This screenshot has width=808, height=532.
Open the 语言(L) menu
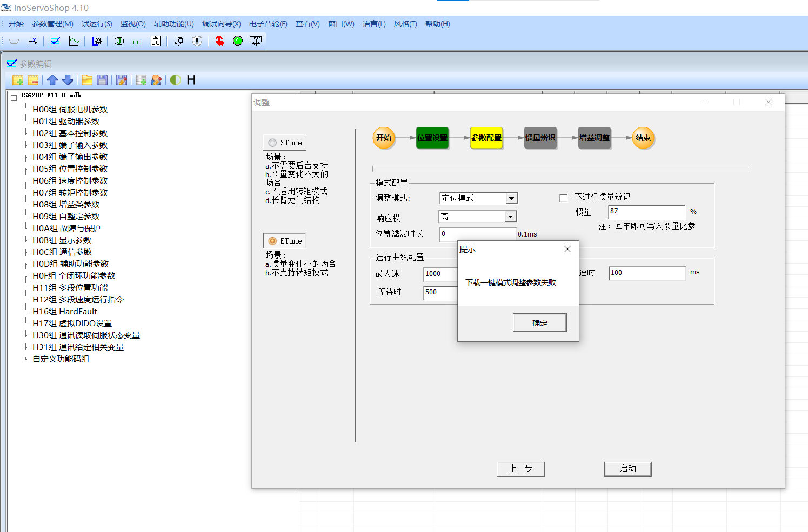[x=375, y=24]
